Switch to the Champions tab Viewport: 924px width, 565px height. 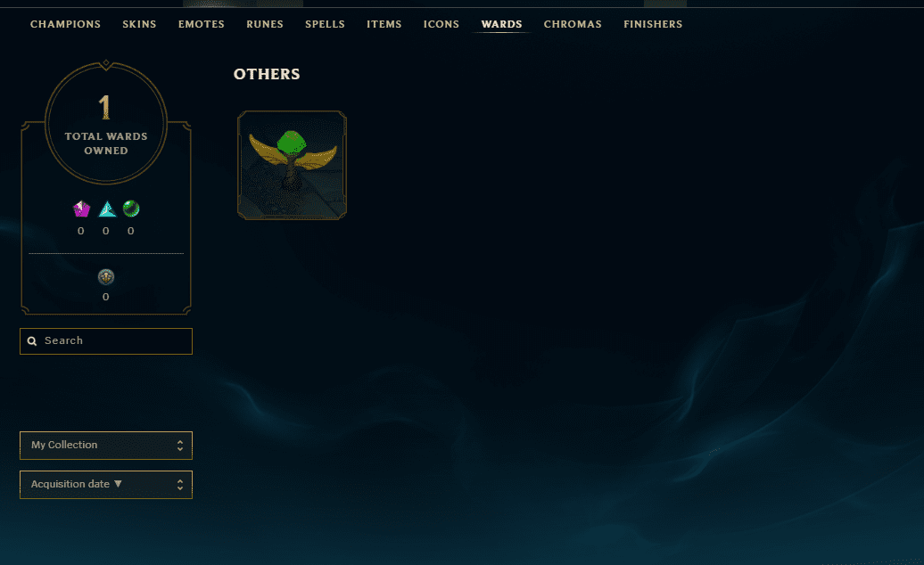65,24
